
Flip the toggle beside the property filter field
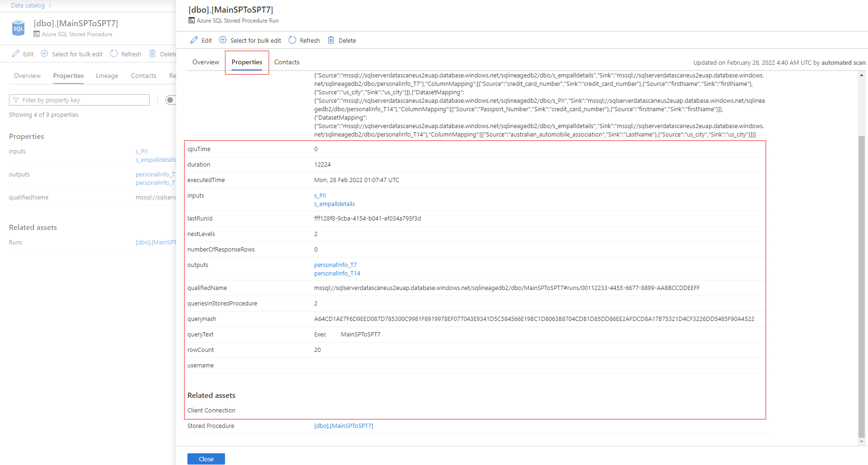tap(170, 99)
